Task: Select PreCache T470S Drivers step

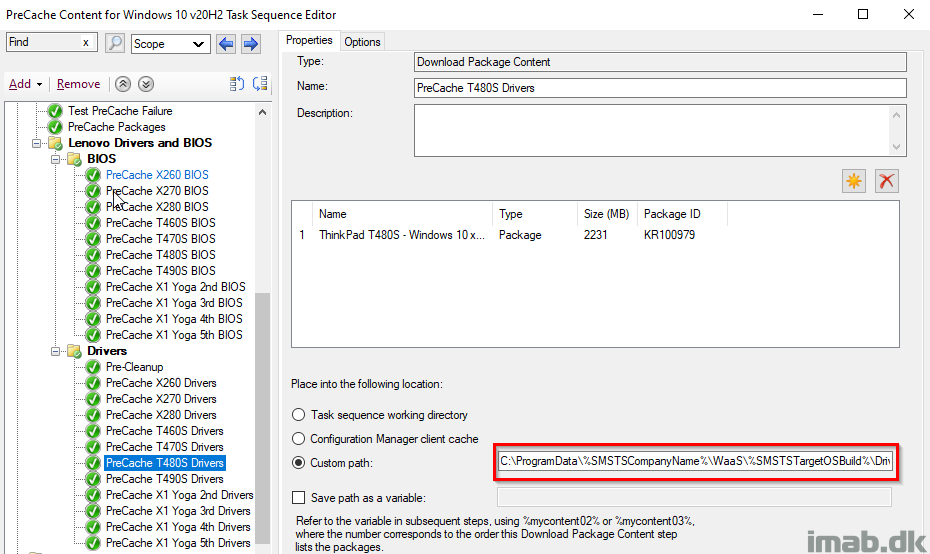Action: coord(165,447)
